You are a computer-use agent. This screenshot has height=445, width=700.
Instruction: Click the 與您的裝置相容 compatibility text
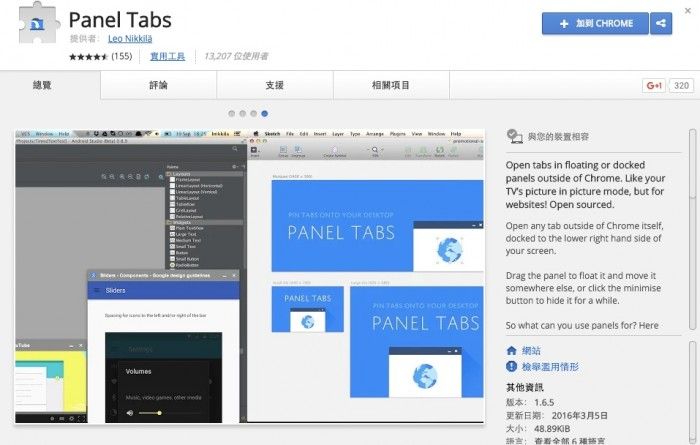[x=558, y=137]
